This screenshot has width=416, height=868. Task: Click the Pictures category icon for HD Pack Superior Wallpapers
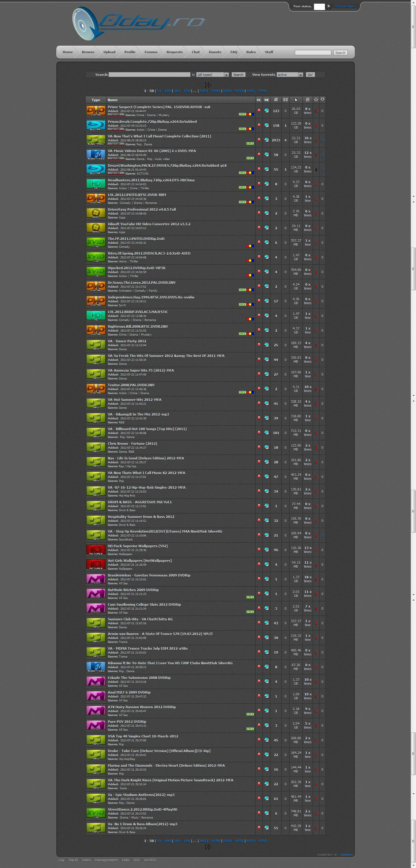pos(96,550)
